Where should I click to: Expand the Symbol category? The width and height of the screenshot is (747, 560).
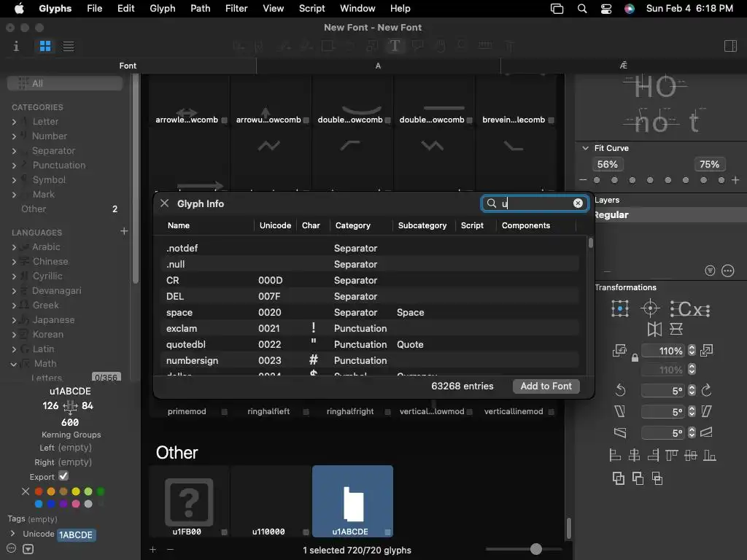pos(15,181)
